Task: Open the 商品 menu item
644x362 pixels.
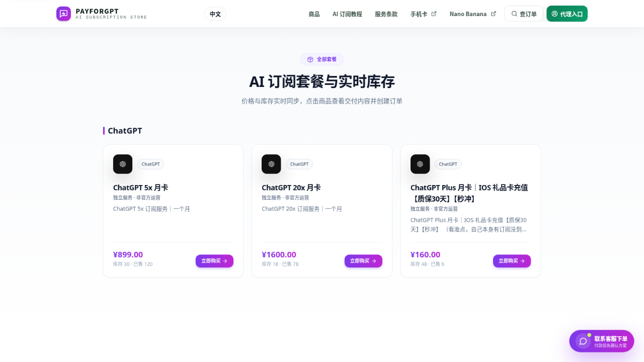Action: pyautogui.click(x=314, y=14)
